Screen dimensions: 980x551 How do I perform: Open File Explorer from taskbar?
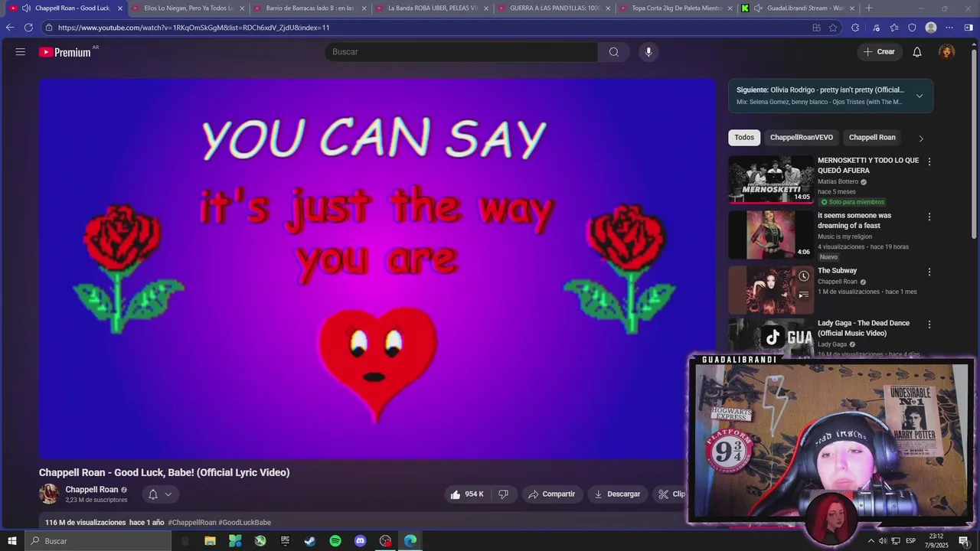pos(210,541)
